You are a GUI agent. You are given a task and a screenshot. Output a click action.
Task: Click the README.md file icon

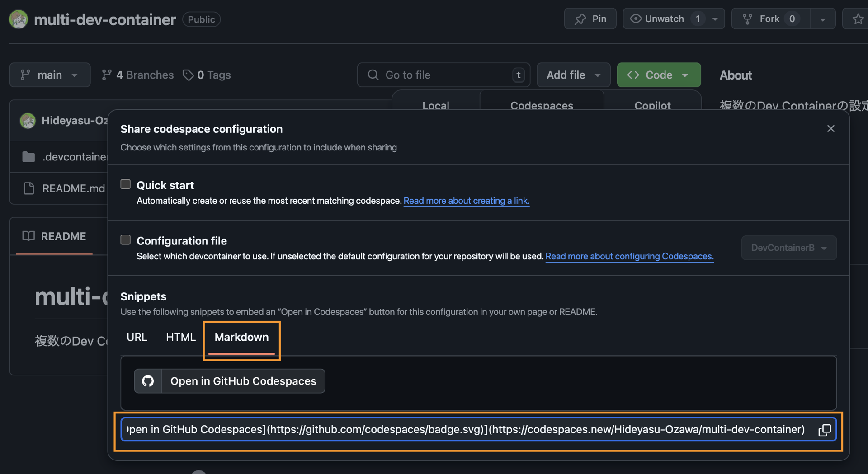coord(28,188)
